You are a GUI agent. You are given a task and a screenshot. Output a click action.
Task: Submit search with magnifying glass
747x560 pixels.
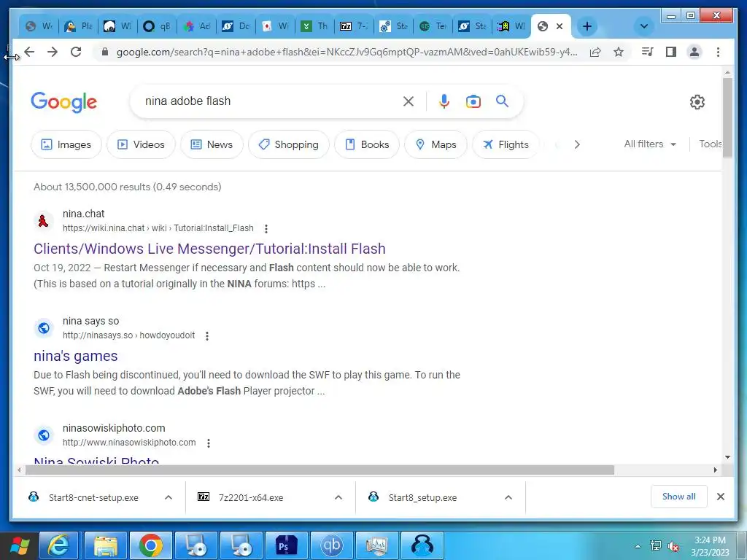coord(502,101)
